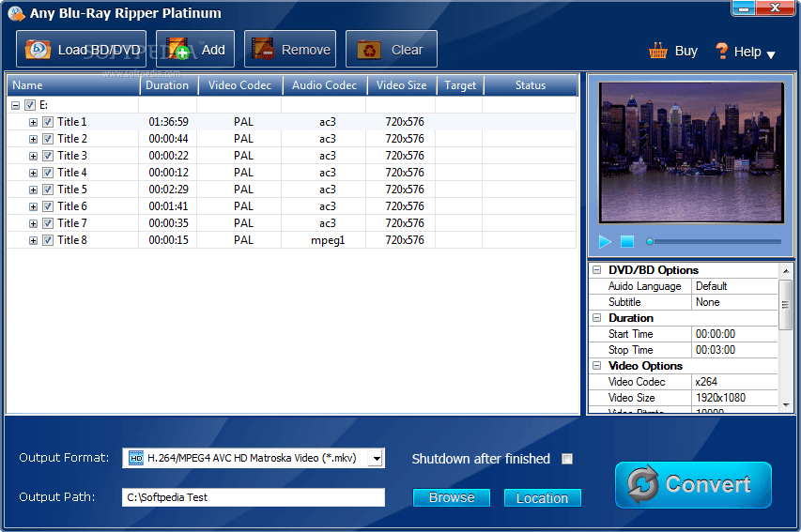Screen dimensions: 801x532
Task: Collapse the DVD/BD Options section
Action: click(x=596, y=269)
